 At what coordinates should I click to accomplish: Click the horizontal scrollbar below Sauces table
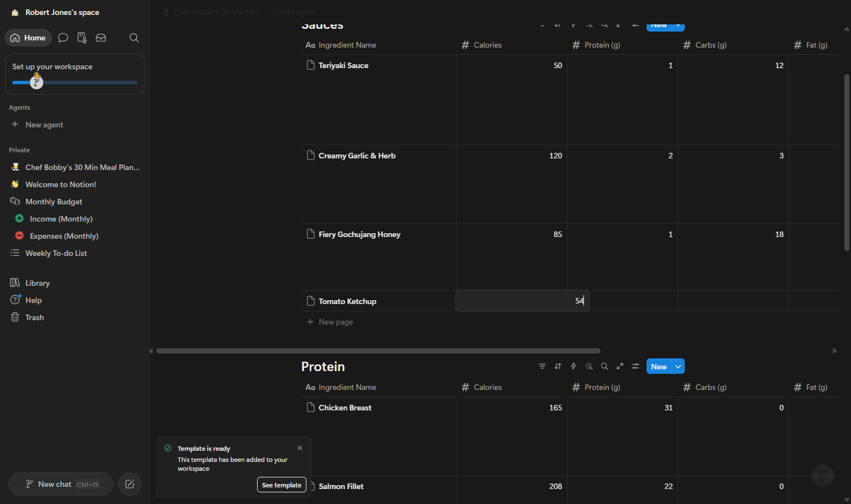coord(378,351)
